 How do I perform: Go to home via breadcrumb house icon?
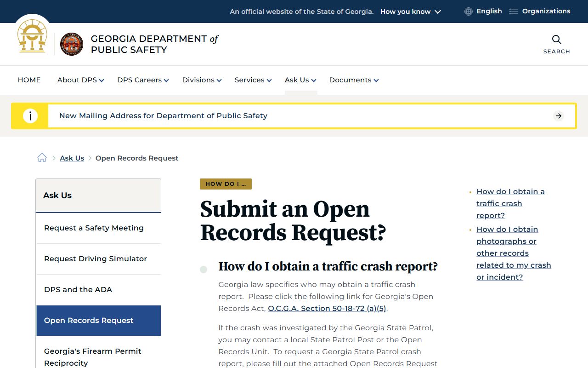point(42,158)
